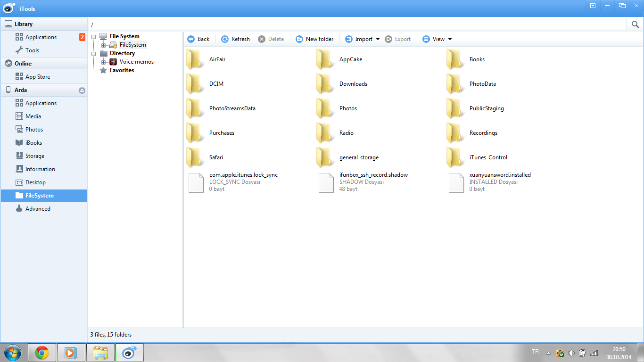The height and width of the screenshot is (362, 644).
Task: Select the iTunes_Control folder
Action: (477, 157)
